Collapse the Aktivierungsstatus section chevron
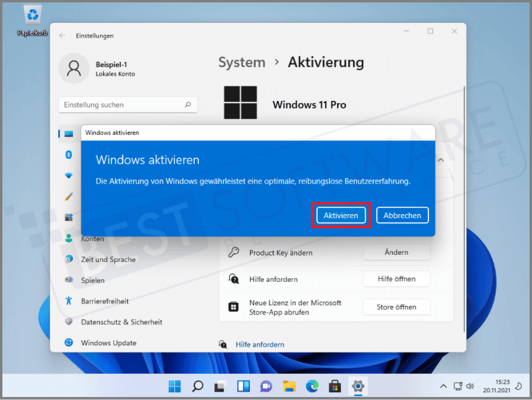The width and height of the screenshot is (532, 400). click(441, 160)
